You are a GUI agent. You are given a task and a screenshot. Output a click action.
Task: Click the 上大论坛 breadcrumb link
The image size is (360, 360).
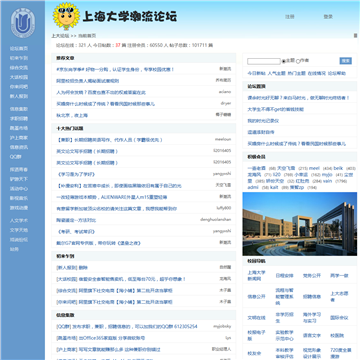(x=60, y=36)
